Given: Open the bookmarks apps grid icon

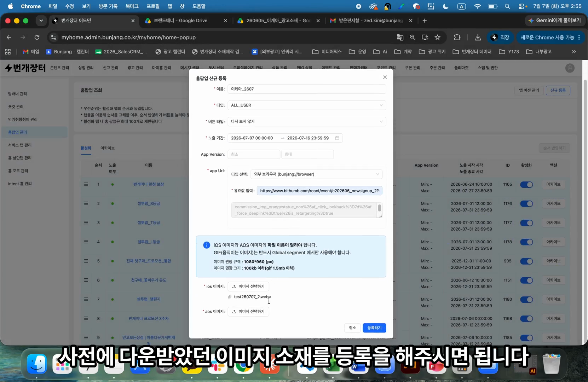Looking at the screenshot, I should (x=8, y=52).
